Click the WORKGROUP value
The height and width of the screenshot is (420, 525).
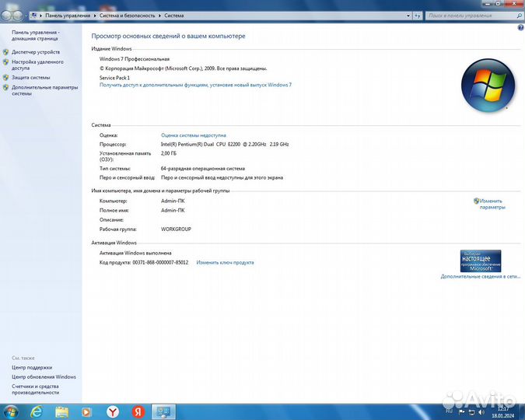[176, 229]
